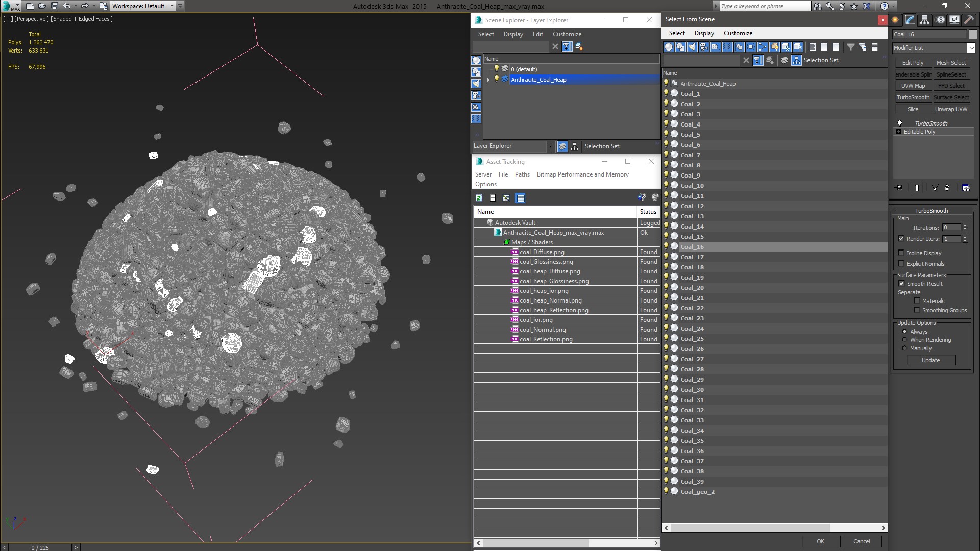Image resolution: width=980 pixels, height=551 pixels.
Task: Toggle Display Bone Objects filter icon
Action: (763, 47)
